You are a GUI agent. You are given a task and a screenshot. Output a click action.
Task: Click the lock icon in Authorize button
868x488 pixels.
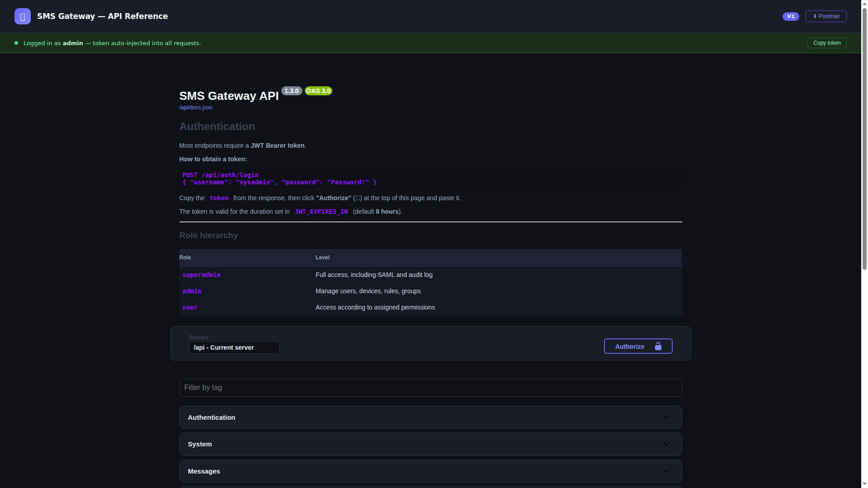[658, 347]
